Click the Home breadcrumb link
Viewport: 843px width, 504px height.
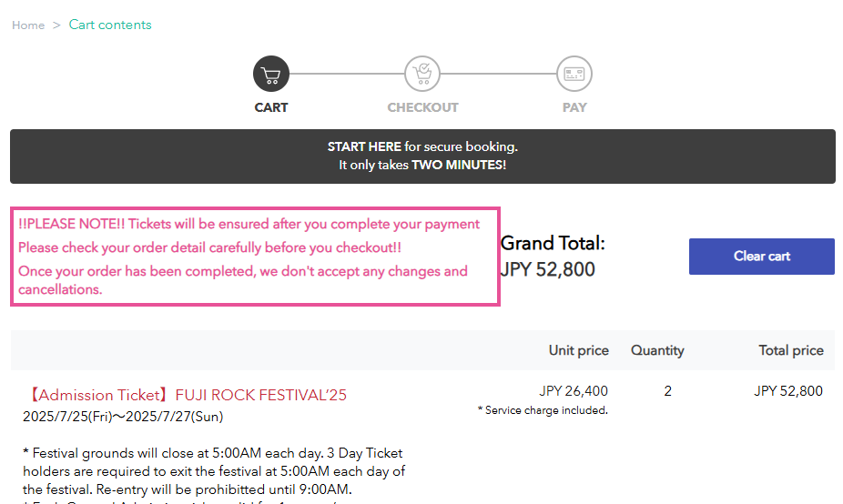point(28,25)
